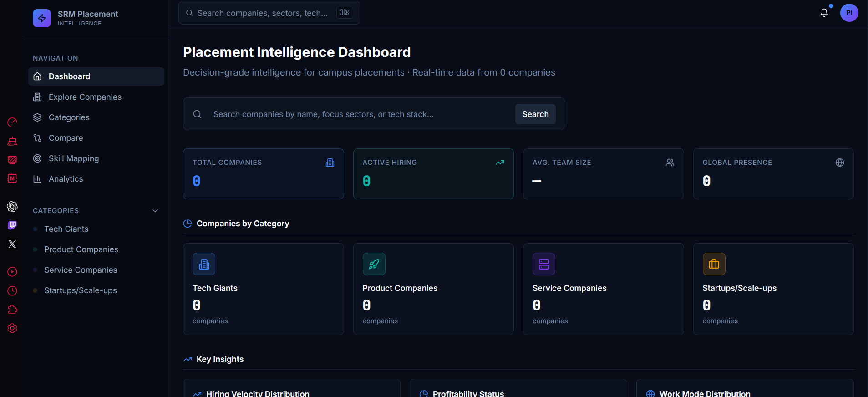Click the Search button
This screenshot has height=397, width=868.
(x=535, y=114)
